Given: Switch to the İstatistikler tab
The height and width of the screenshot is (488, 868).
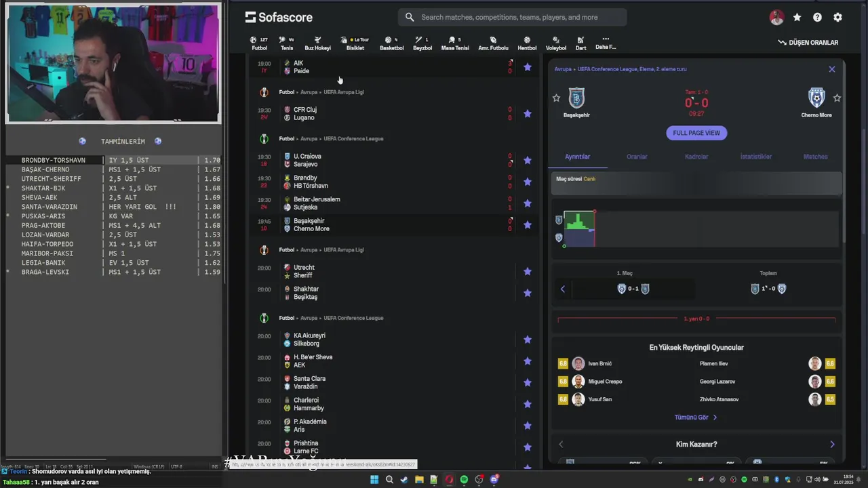Looking at the screenshot, I should 756,157.
